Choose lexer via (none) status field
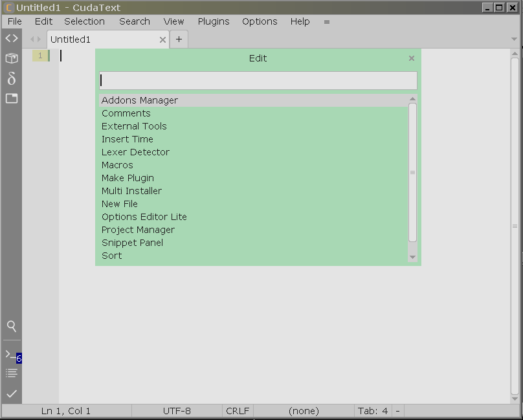The image size is (523, 420). pyautogui.click(x=304, y=411)
